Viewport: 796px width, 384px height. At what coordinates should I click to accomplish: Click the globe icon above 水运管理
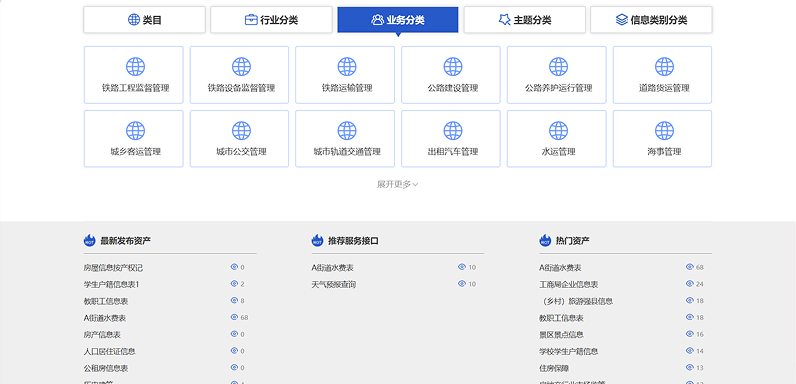(558, 131)
